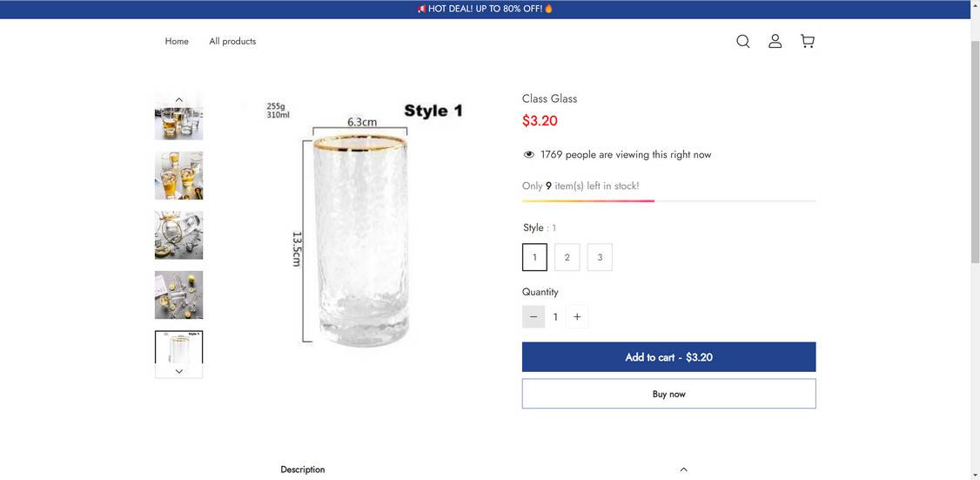The width and height of the screenshot is (980, 480).
Task: Select Style option 2
Action: (x=567, y=257)
